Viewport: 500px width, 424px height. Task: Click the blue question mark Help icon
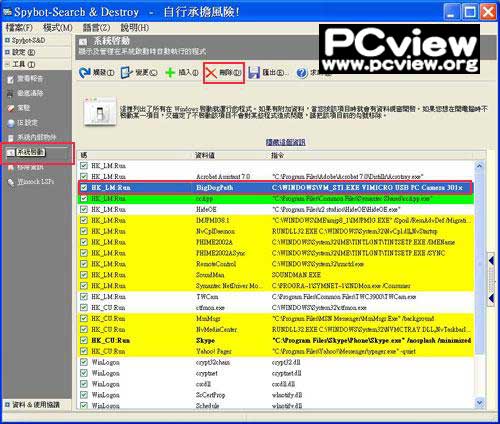click(x=301, y=73)
